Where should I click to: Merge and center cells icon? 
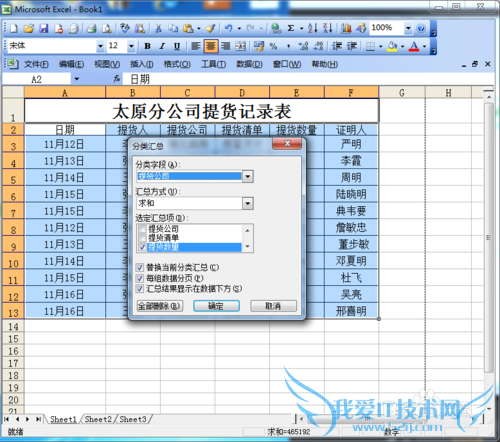coord(240,46)
